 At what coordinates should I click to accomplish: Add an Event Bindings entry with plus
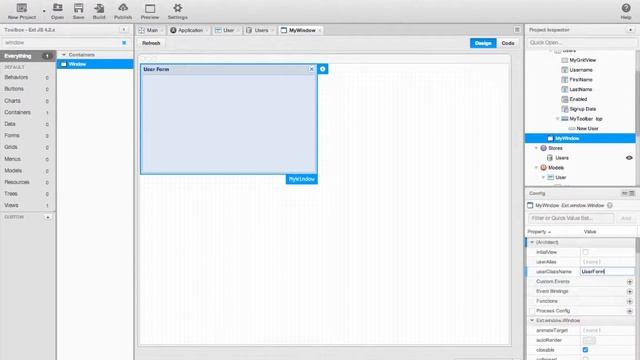point(629,291)
